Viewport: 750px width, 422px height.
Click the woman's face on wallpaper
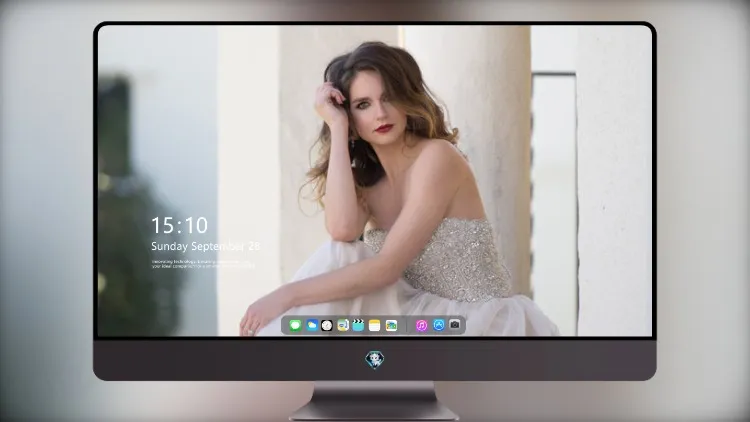(x=377, y=108)
